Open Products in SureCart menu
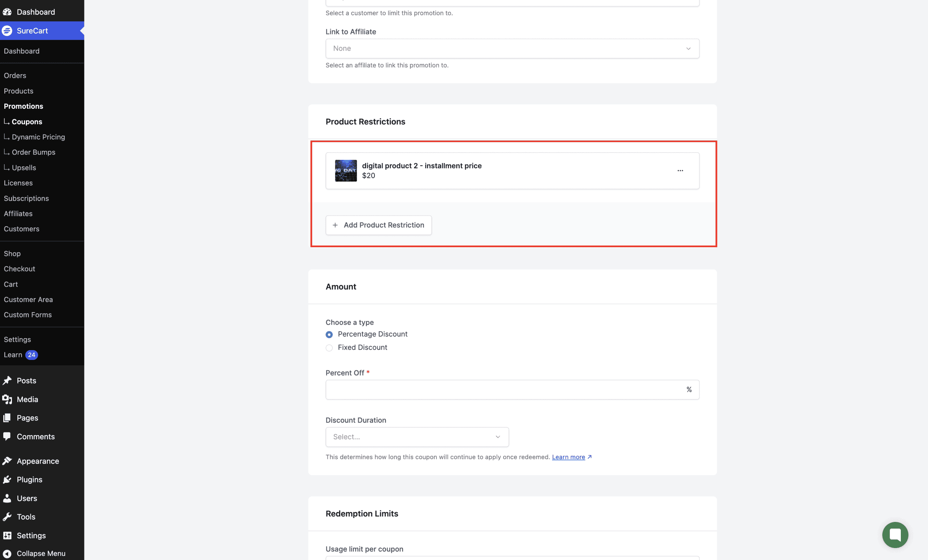Viewport: 928px width, 560px height. pos(18,91)
